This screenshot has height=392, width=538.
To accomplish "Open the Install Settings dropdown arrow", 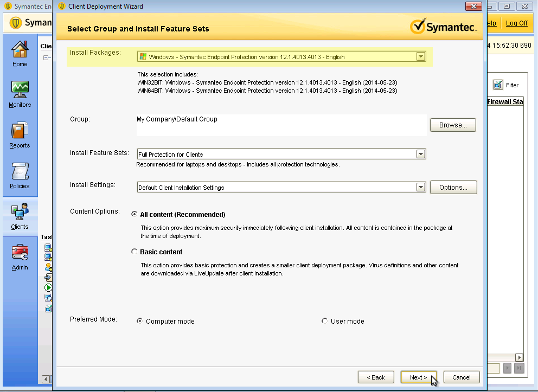I will tap(421, 187).
